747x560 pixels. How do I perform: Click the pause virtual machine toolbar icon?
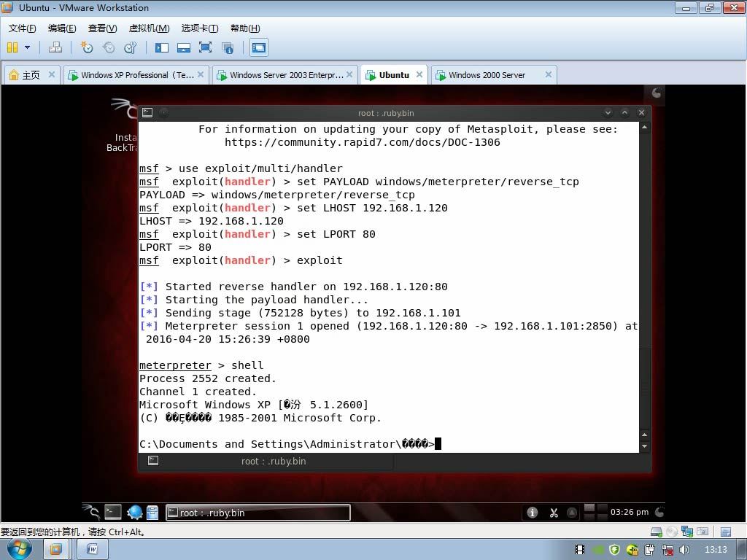tap(12, 47)
